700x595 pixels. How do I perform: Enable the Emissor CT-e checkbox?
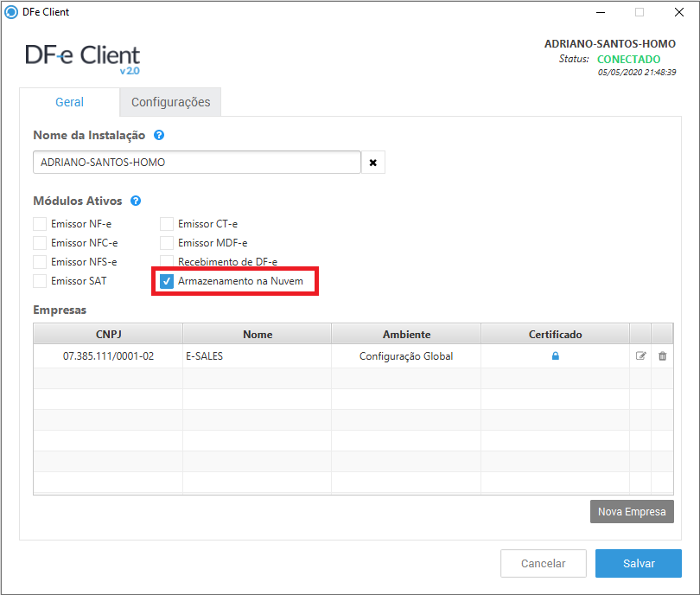(167, 224)
